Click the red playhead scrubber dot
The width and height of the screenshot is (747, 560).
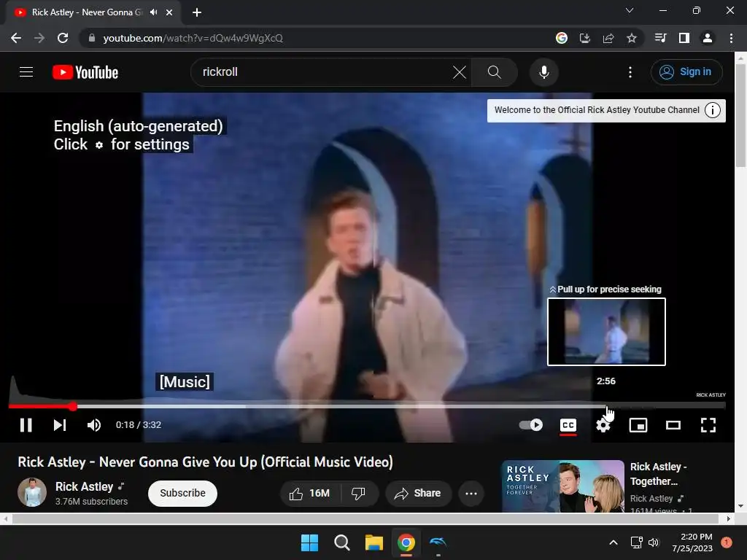coord(72,406)
